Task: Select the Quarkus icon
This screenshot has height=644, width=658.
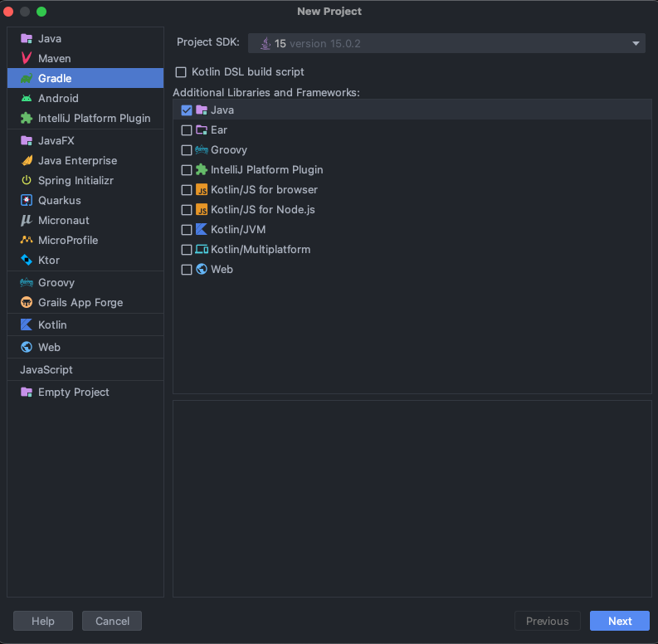Action: (27, 200)
